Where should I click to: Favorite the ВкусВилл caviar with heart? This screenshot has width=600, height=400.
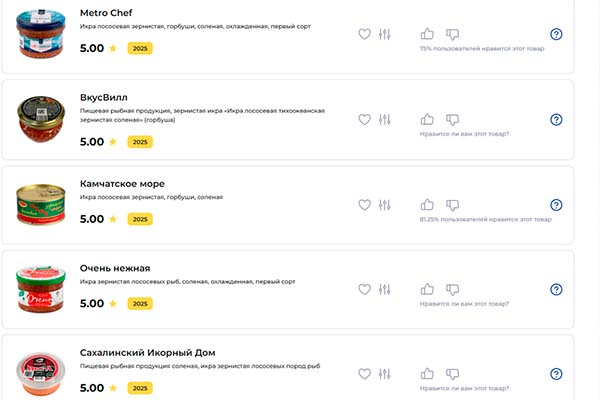(x=365, y=120)
